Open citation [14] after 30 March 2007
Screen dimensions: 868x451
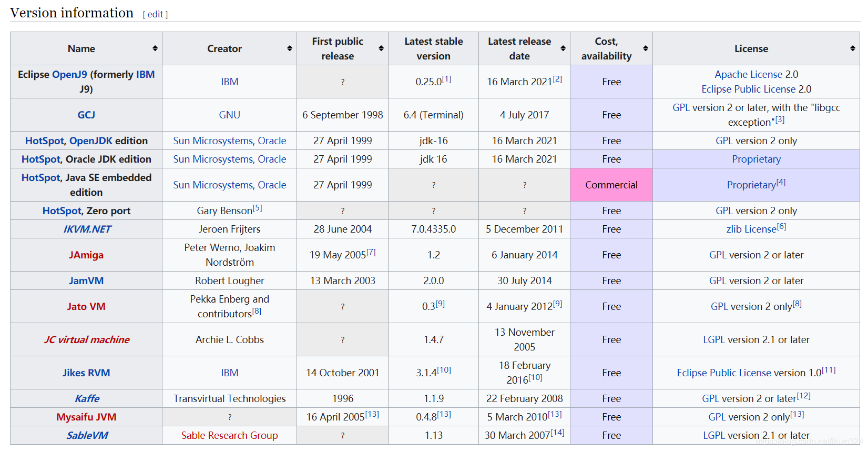tap(557, 433)
